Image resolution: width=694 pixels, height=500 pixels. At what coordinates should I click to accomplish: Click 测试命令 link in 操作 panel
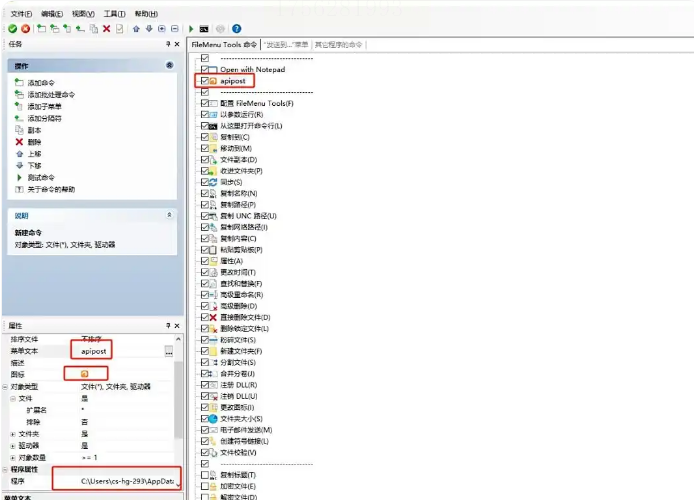point(41,177)
